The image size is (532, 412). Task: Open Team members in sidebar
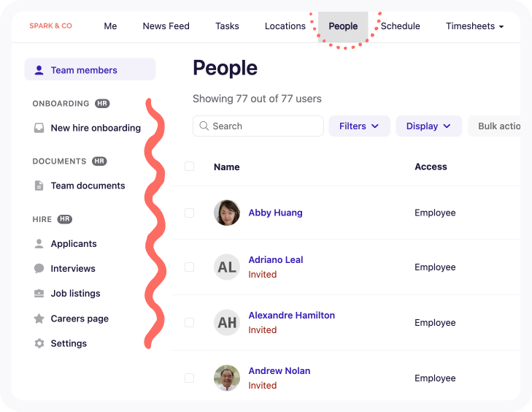pos(90,69)
